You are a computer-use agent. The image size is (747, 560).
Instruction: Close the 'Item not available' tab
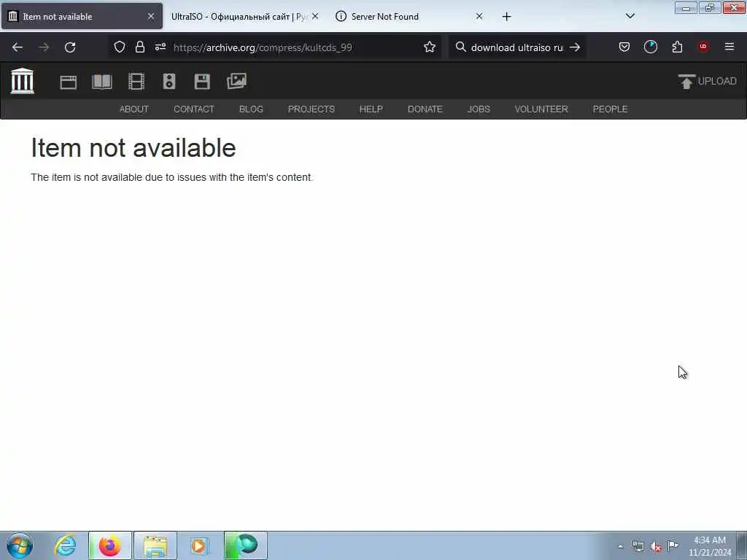151,16
